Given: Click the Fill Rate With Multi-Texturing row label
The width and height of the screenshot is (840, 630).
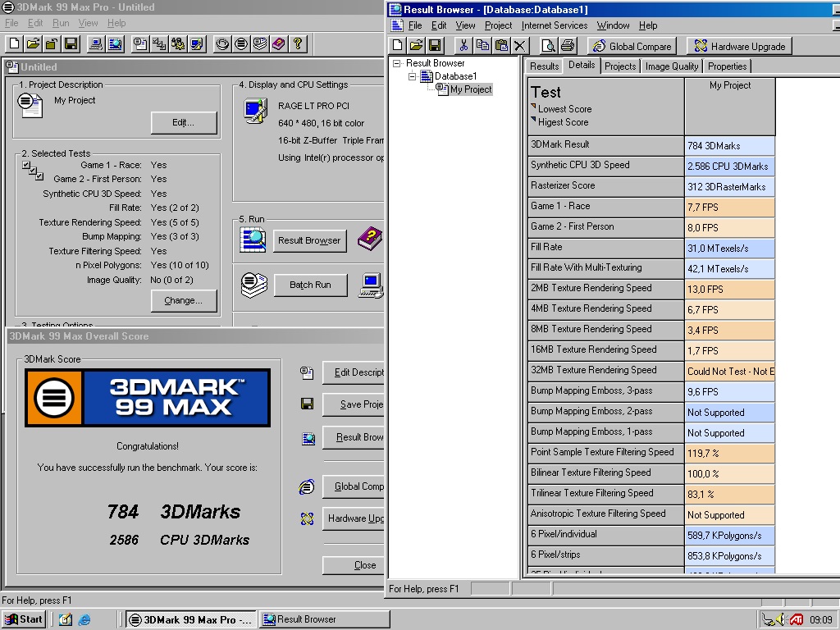Looking at the screenshot, I should [x=606, y=267].
